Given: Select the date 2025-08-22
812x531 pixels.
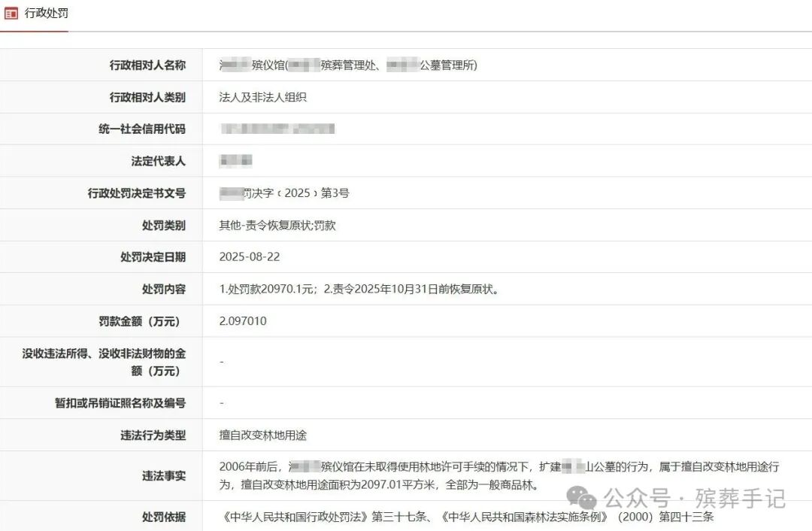Looking at the screenshot, I should click(249, 257).
